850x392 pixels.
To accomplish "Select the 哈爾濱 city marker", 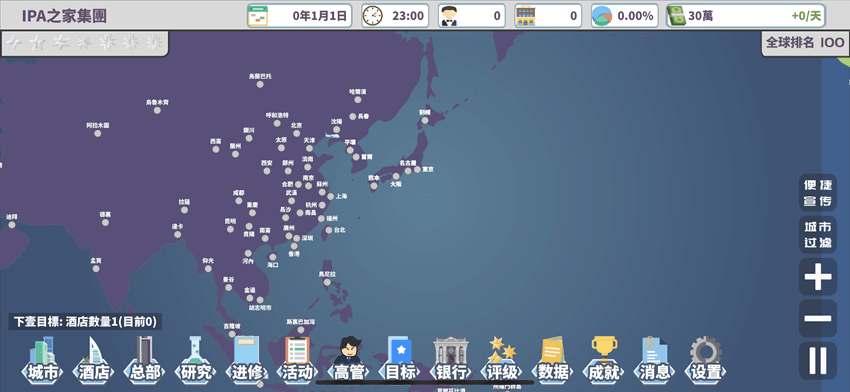I will 358,99.
